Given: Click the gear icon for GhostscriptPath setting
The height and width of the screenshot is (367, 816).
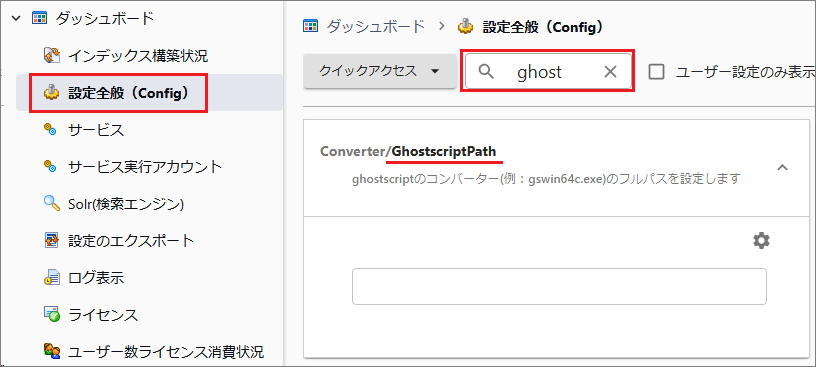Looking at the screenshot, I should coord(761,241).
